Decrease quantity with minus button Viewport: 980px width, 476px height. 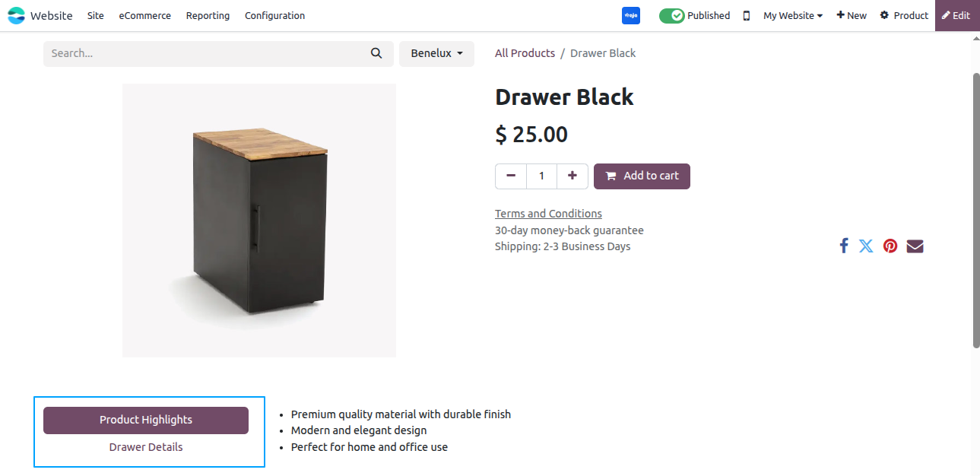[x=511, y=176]
